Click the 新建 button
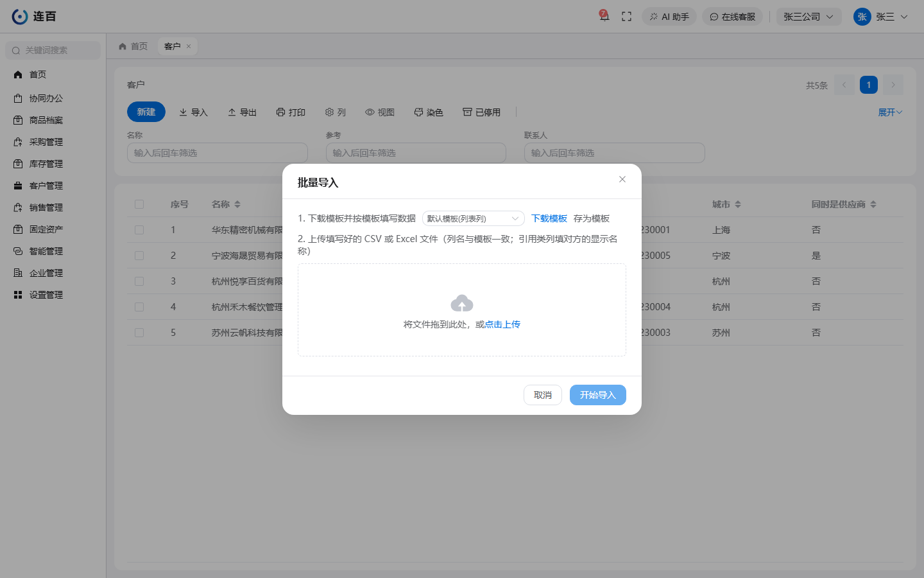The width and height of the screenshot is (924, 578). pyautogui.click(x=146, y=112)
